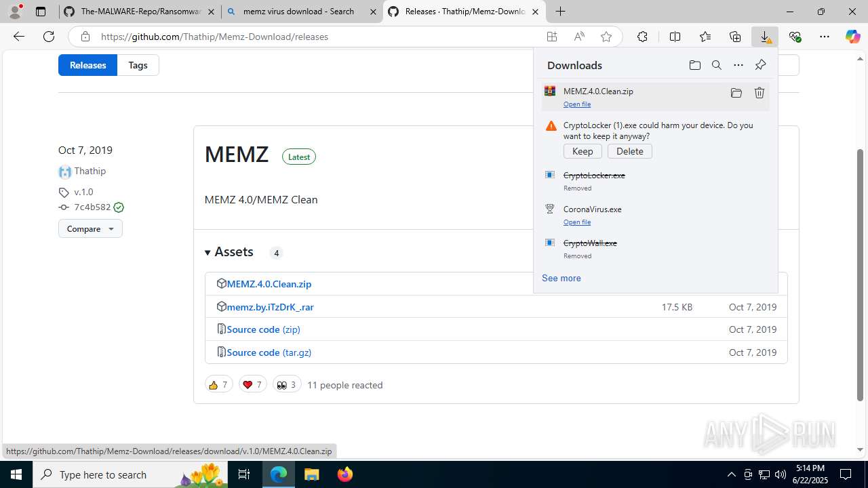Add this page to favorites star
868x488 pixels.
coord(606,37)
